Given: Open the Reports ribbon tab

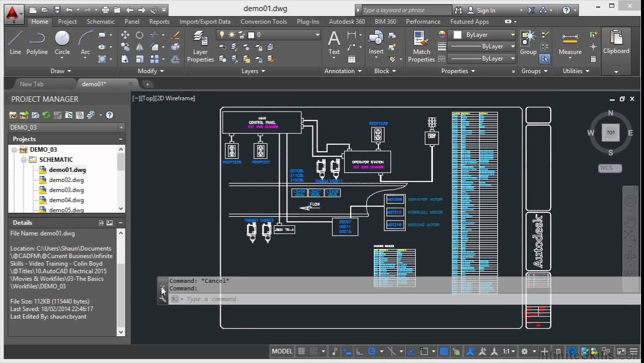Looking at the screenshot, I should click(x=159, y=22).
